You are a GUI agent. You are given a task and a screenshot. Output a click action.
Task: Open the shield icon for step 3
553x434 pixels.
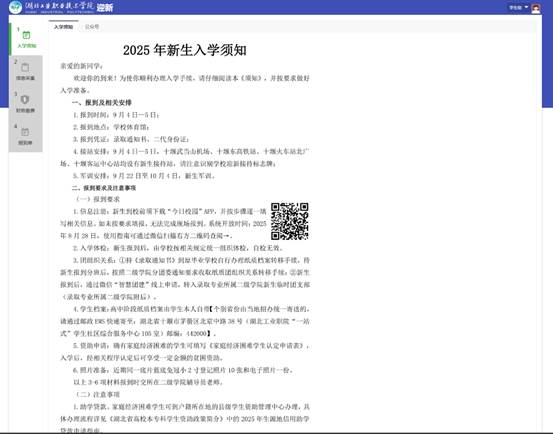tap(25, 99)
